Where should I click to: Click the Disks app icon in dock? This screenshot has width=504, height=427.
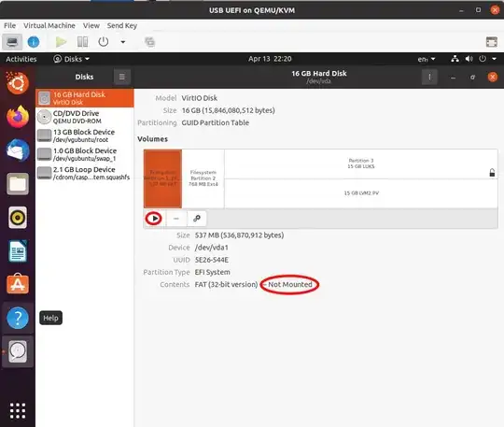coord(18,351)
